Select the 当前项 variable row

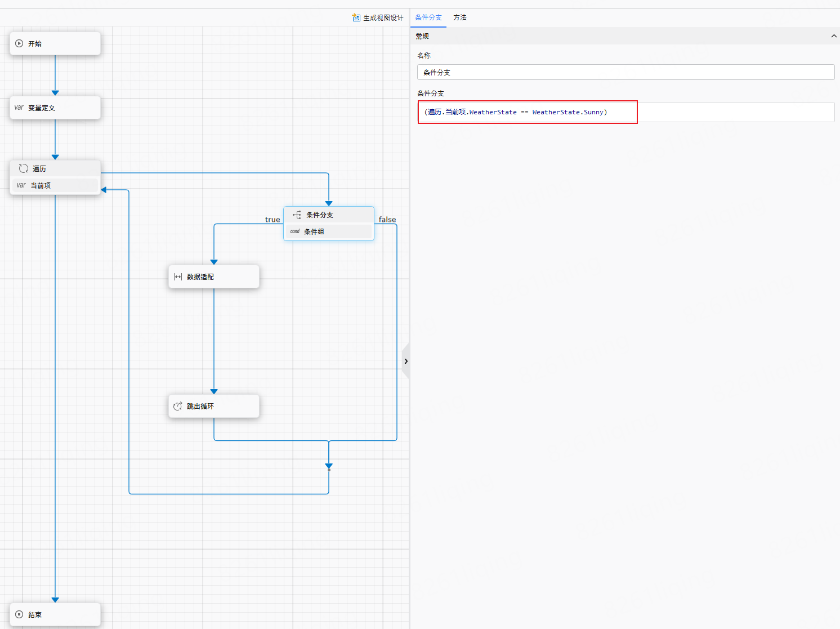pos(55,185)
